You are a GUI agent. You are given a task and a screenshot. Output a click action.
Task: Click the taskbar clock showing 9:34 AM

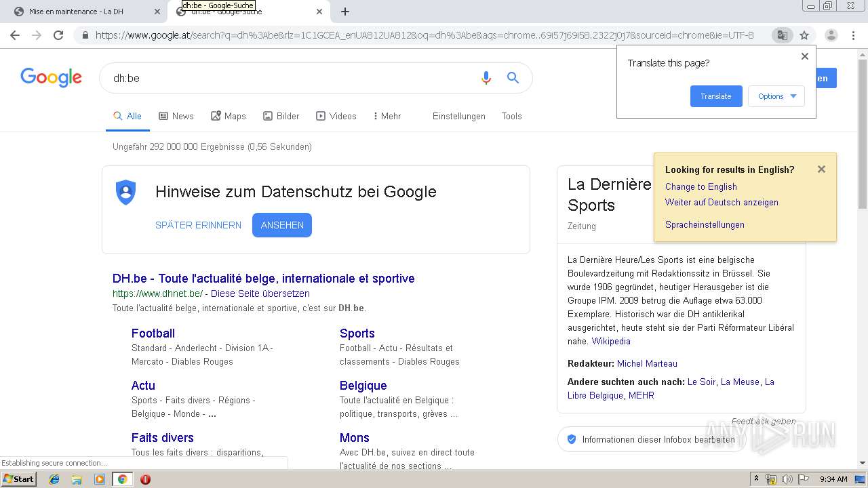[x=833, y=479]
